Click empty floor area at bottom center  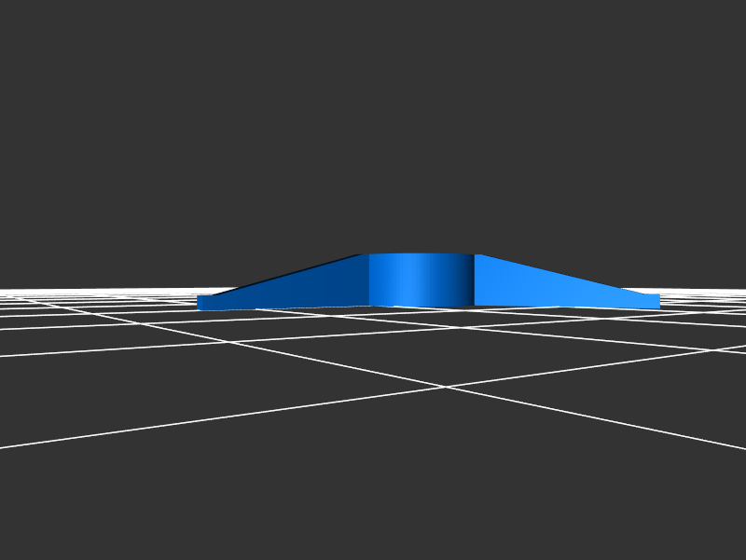coord(373,503)
